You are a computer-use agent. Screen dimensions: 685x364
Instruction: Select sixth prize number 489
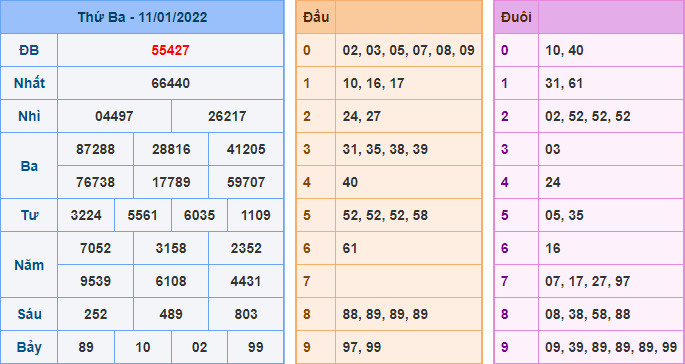tap(171, 314)
